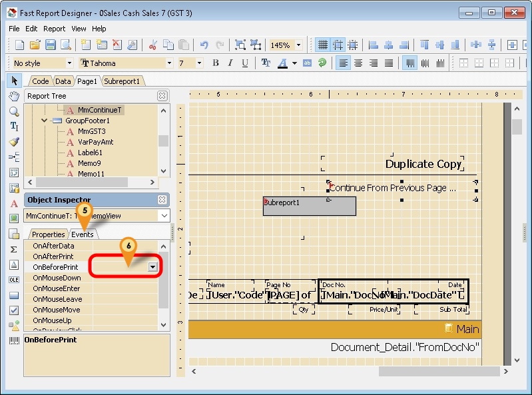The width and height of the screenshot is (532, 395).
Task: Select the Zoom magnifier tool
Action: point(14,111)
